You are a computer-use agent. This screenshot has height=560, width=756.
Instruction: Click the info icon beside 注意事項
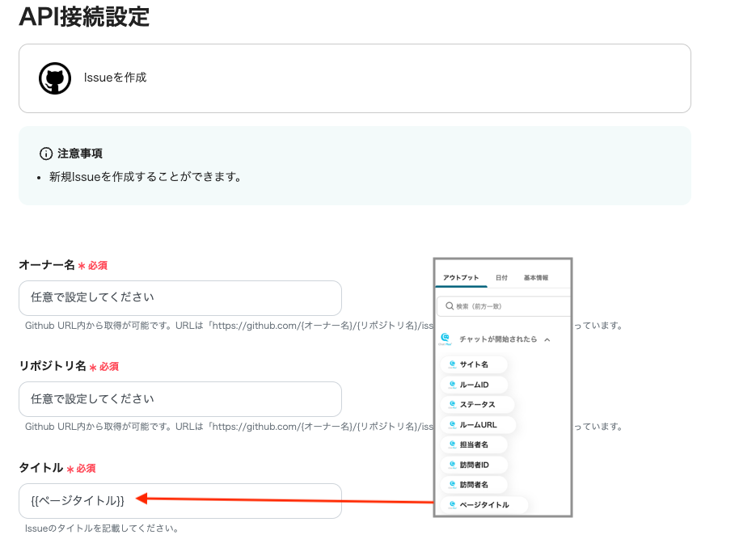point(46,154)
